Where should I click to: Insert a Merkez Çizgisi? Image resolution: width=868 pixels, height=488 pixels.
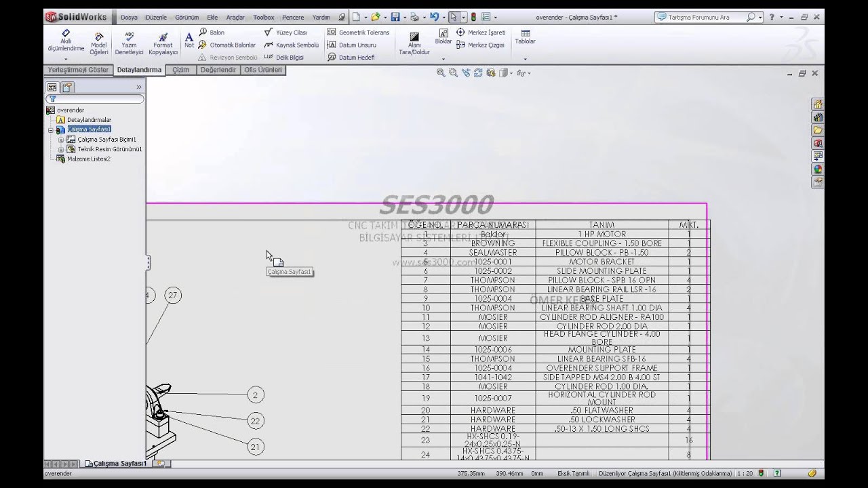[x=480, y=45]
